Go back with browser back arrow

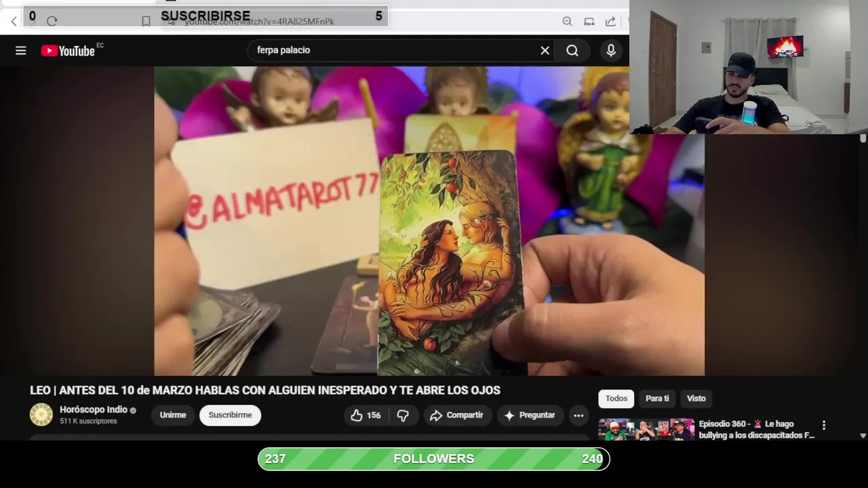point(14,22)
